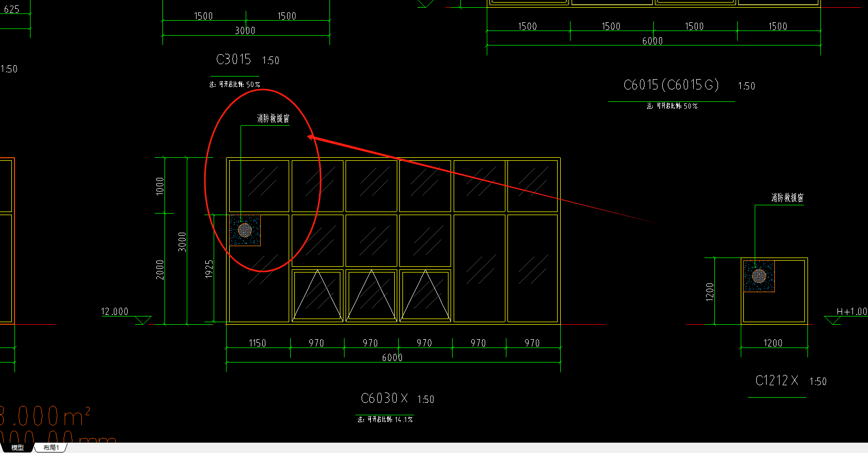
Task: Click the 12.000 elevation text
Action: 114,311
